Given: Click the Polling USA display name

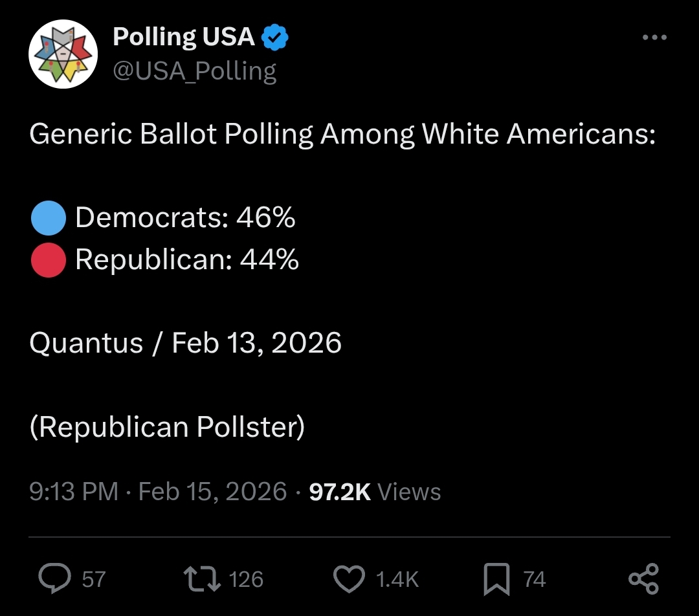Looking at the screenshot, I should (x=184, y=37).
